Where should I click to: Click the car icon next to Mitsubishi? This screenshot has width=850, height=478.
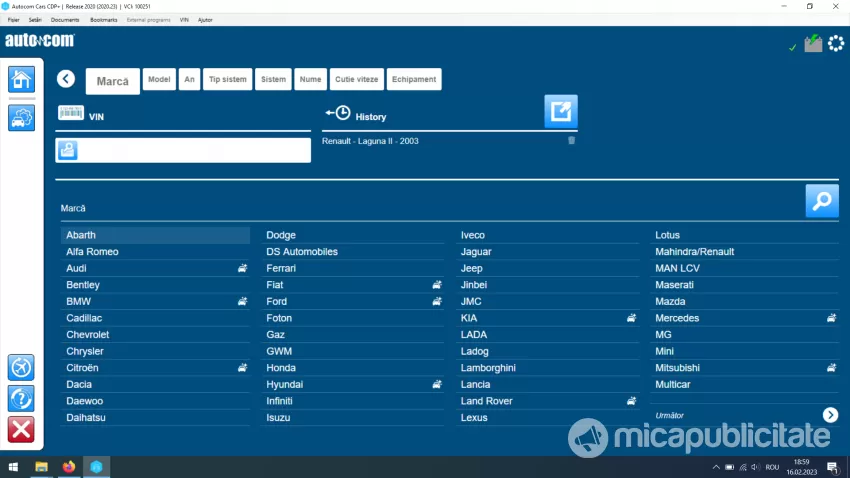(x=832, y=368)
